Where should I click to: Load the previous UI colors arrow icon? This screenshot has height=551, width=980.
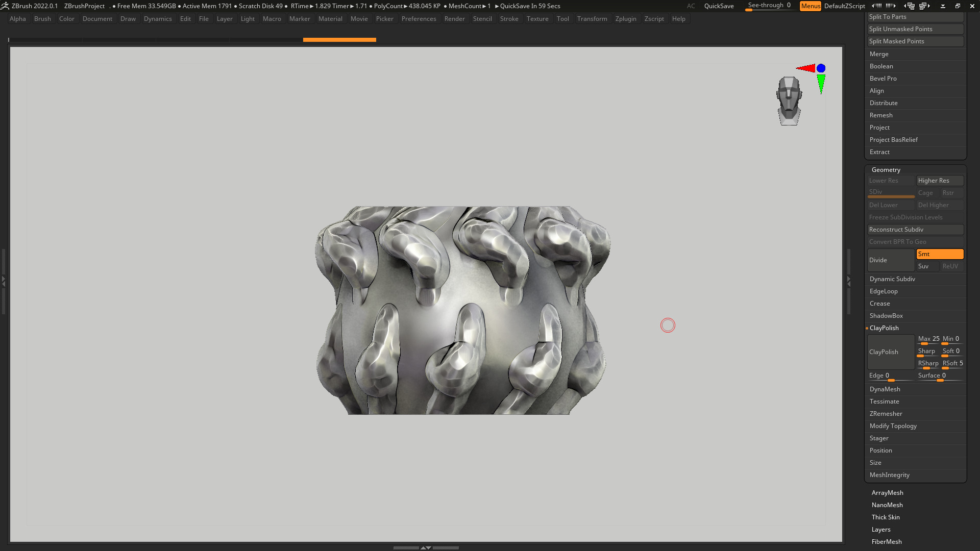point(876,6)
